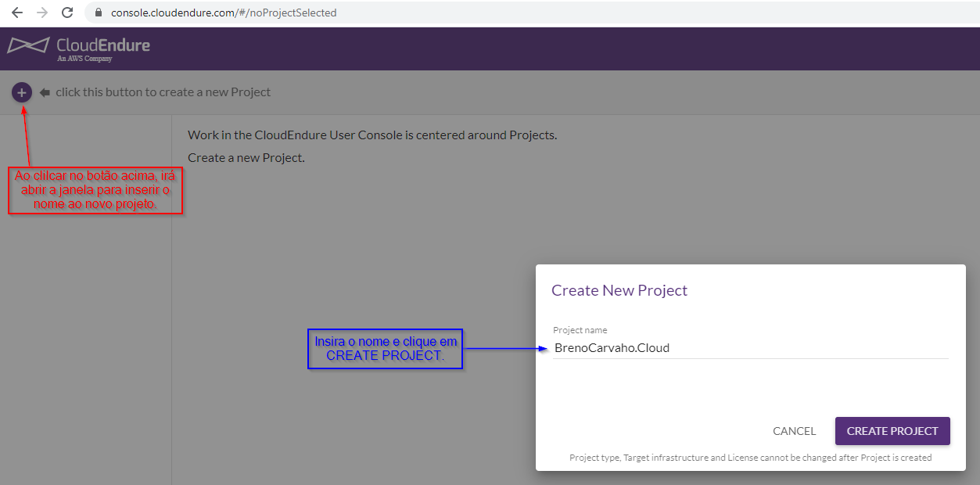Click the "An AWS Company" tagline
The width and height of the screenshot is (980, 485).
pos(84,59)
